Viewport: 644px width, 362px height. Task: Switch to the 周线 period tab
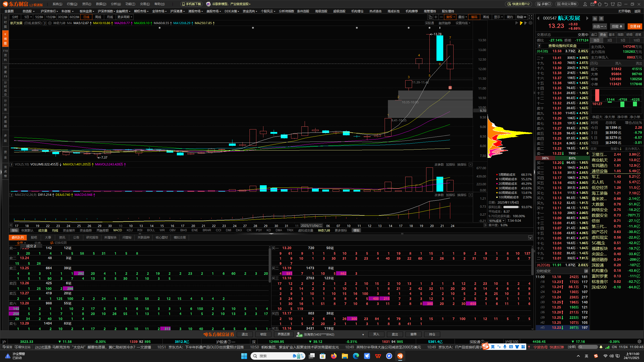point(98,17)
